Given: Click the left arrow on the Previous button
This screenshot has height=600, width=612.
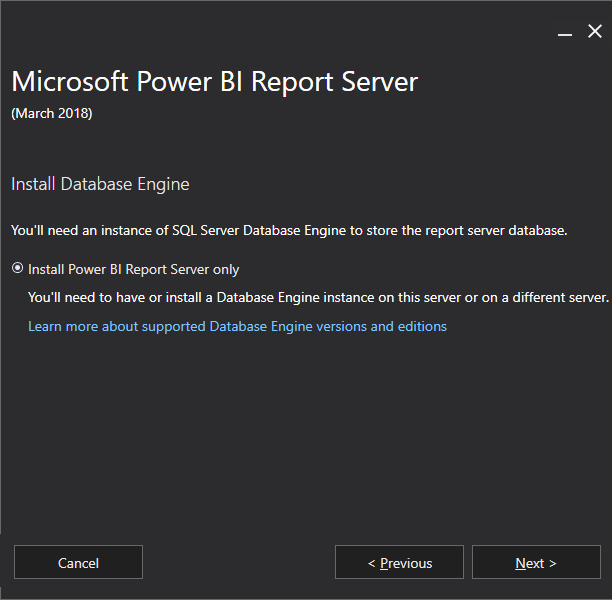Looking at the screenshot, I should click(371, 563).
